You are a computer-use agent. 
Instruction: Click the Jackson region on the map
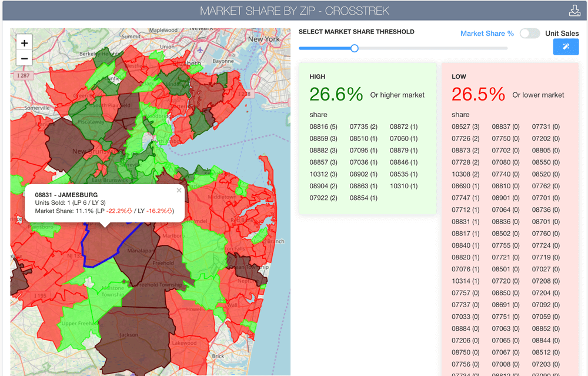132,335
